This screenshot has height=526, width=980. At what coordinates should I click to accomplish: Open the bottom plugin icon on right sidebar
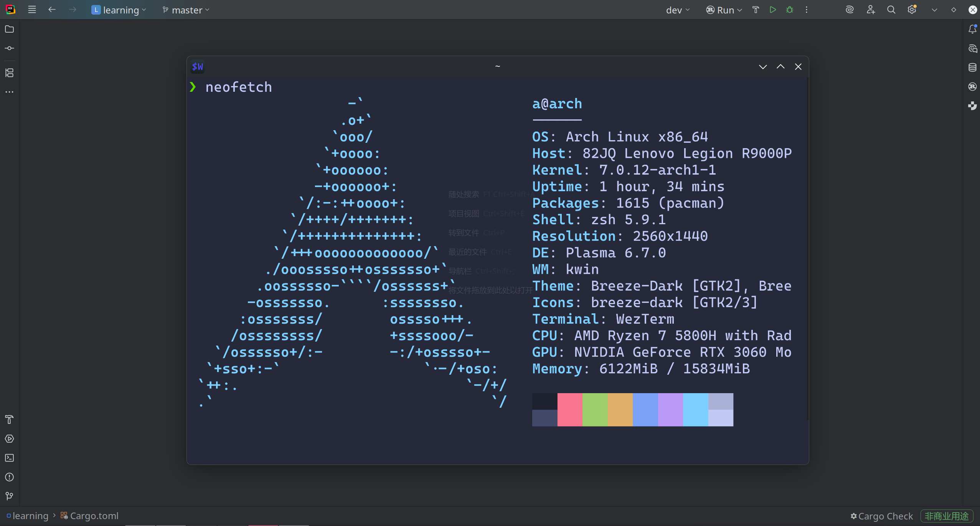[972, 106]
